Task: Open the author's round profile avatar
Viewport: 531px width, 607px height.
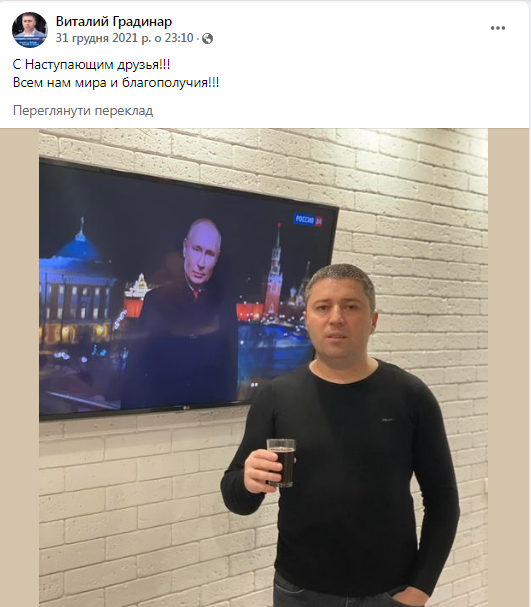Action: point(30,30)
